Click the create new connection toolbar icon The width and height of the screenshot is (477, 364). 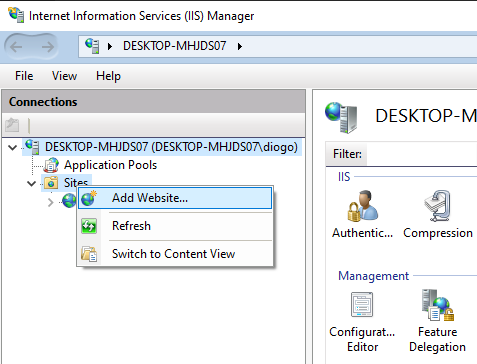pos(12,125)
